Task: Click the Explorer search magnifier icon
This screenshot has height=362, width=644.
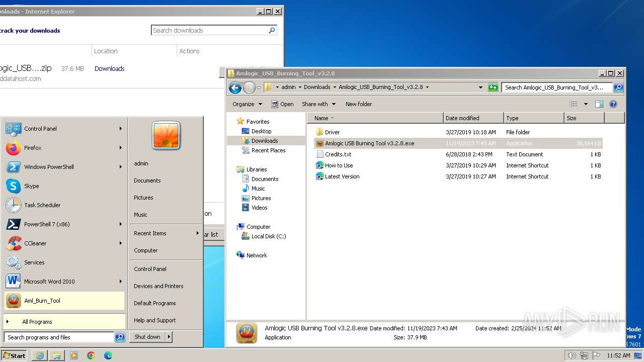Action: click(618, 87)
